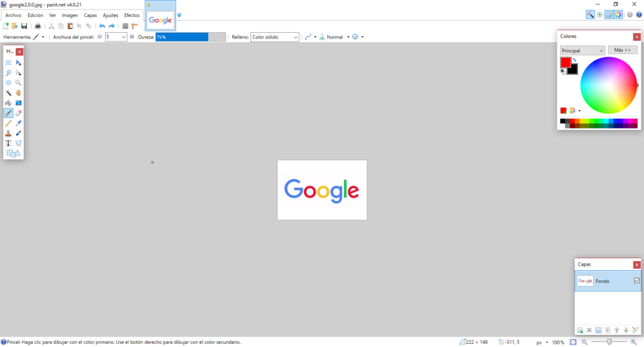
Task: Open an existing file via folder icon
Action: [14, 26]
